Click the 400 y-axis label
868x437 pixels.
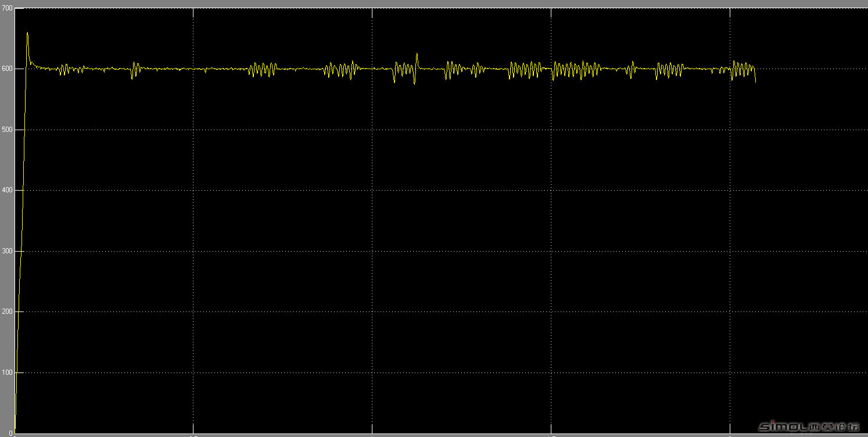point(6,190)
